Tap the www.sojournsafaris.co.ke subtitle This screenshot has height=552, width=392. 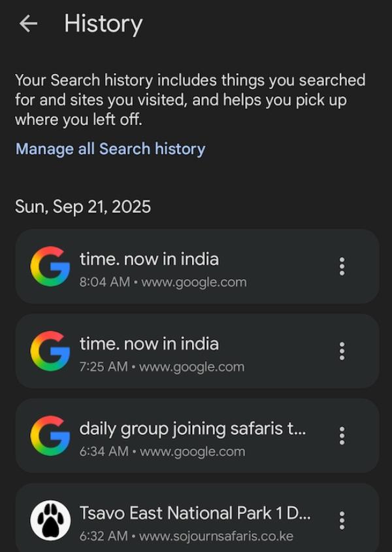(186, 536)
